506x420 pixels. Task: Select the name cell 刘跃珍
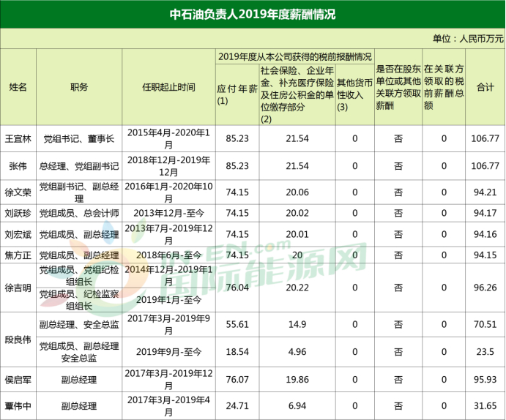click(x=18, y=213)
